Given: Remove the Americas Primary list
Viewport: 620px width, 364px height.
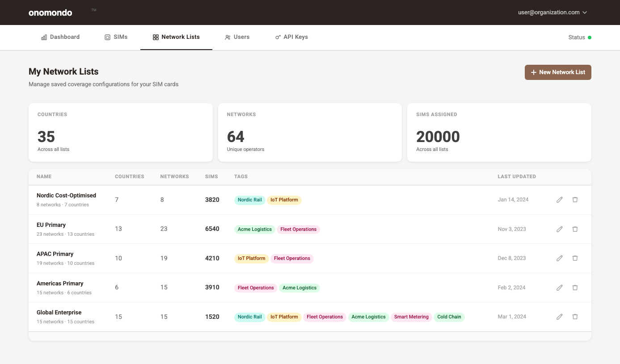Looking at the screenshot, I should [x=575, y=288].
